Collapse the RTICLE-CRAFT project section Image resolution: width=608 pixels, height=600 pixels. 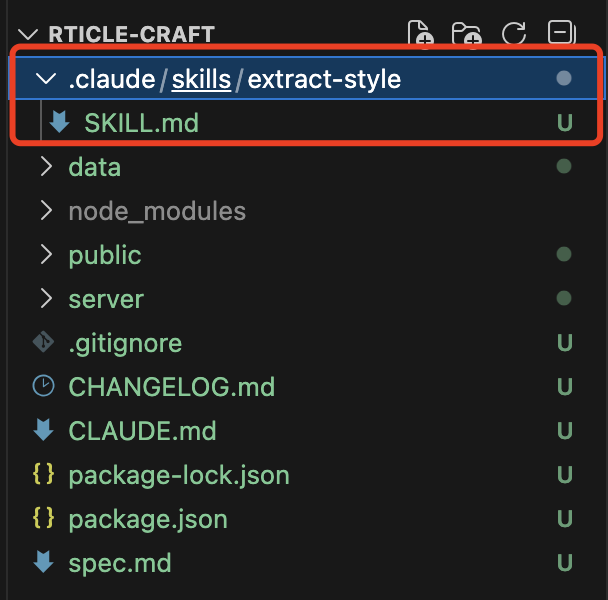(x=28, y=34)
